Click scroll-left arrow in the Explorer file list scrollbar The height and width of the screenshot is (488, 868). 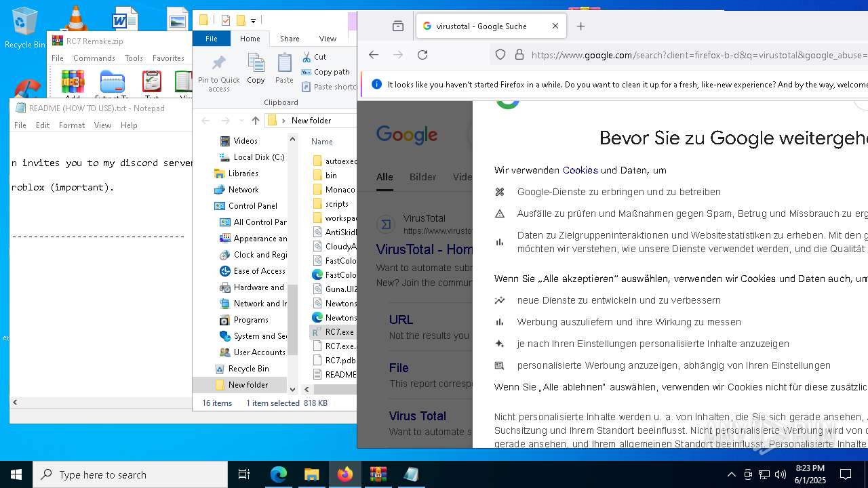[x=307, y=389]
